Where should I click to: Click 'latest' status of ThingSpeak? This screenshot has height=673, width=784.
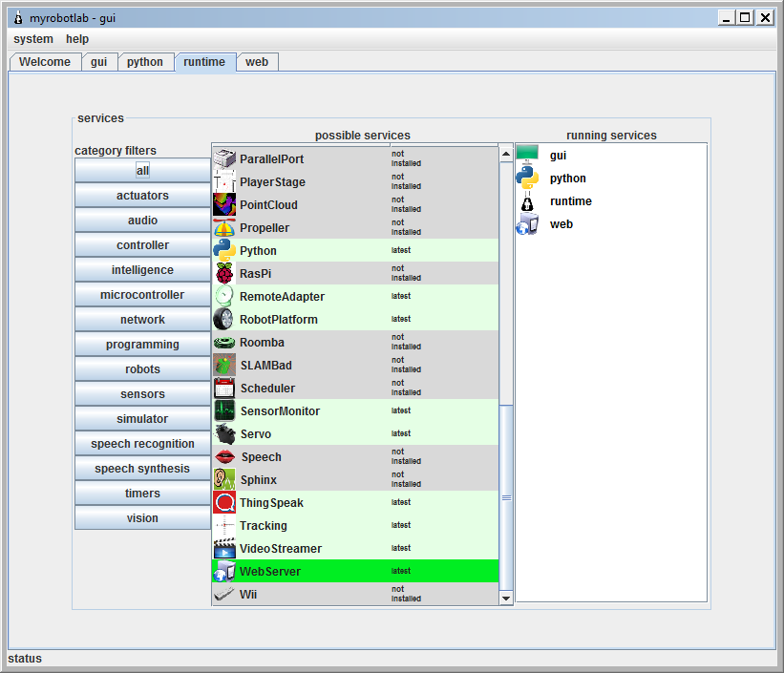(x=400, y=502)
